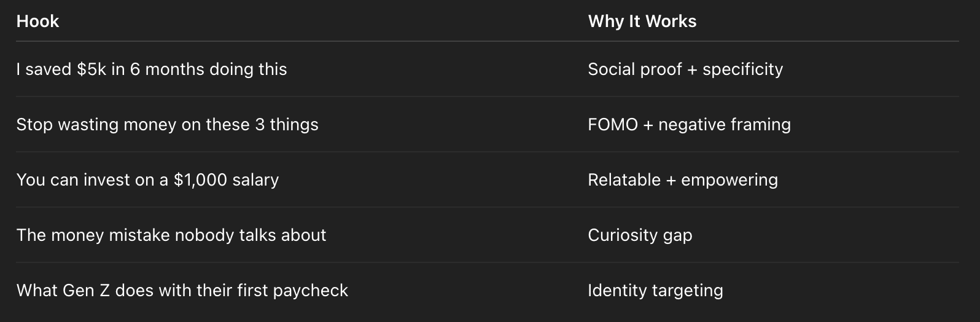
Task: Select 'You can invest on a $1,000 salary'
Action: click(147, 180)
